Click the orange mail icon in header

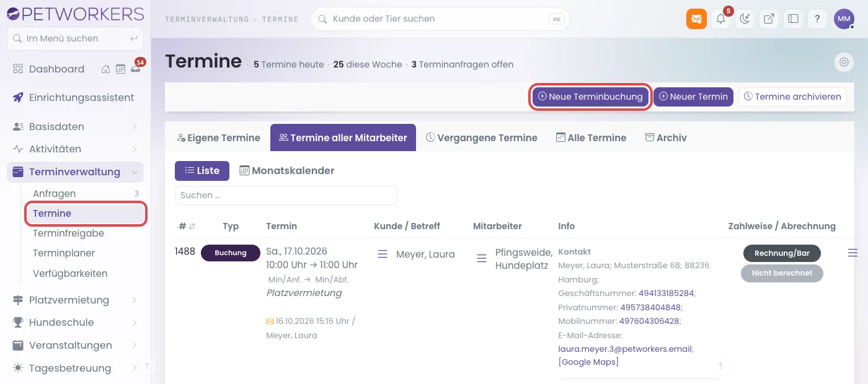click(x=696, y=19)
